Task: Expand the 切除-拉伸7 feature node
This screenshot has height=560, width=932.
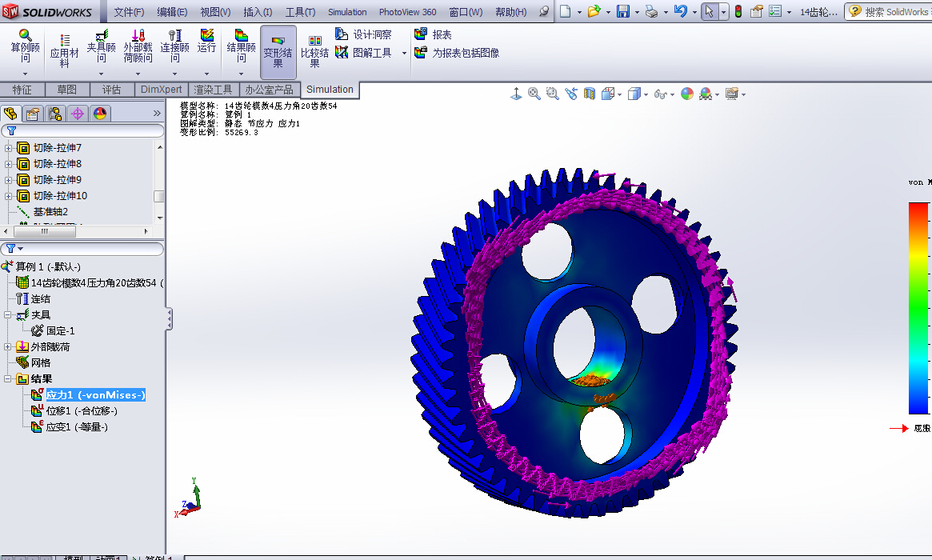Action: point(8,148)
